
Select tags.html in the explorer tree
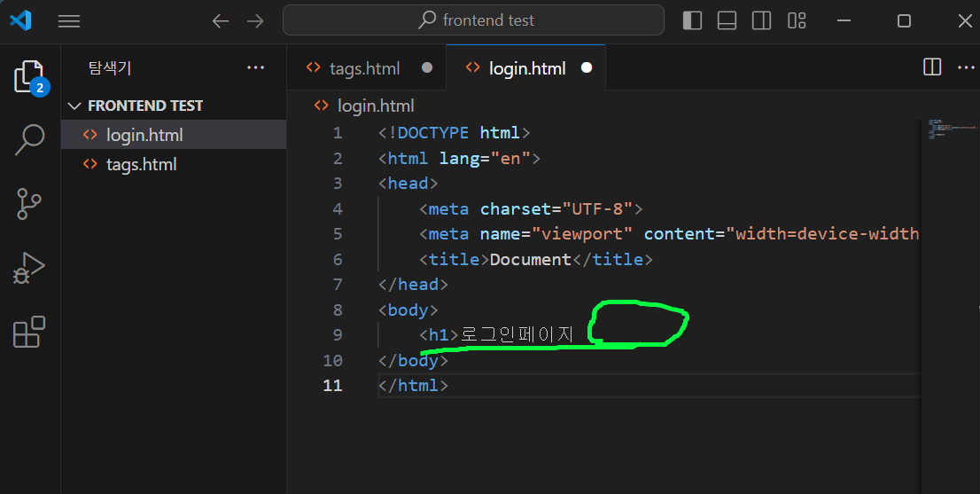174,164
